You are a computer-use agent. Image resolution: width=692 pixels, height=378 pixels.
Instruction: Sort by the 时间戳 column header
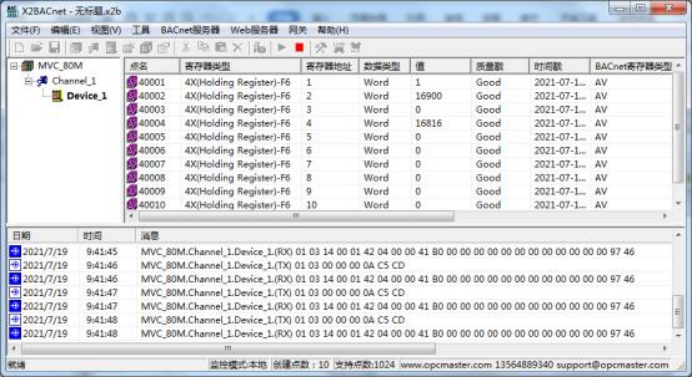tap(560, 66)
